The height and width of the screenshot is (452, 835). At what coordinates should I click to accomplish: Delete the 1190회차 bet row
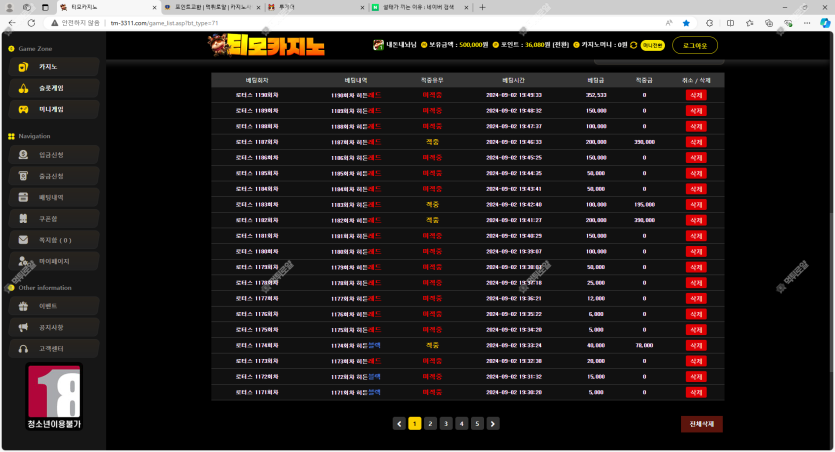696,95
